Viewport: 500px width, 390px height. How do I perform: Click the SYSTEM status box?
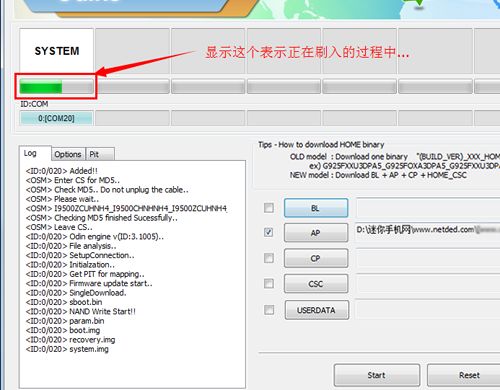point(56,51)
